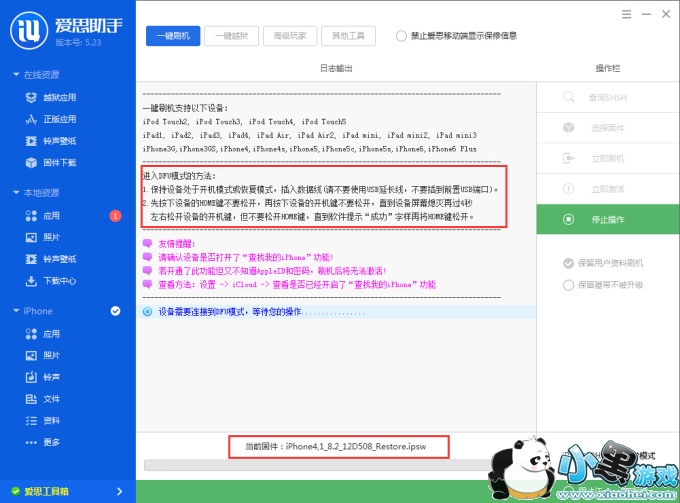Screen dimensions: 680x503
Task: Click the waiting status circle icon
Action: pos(147,311)
